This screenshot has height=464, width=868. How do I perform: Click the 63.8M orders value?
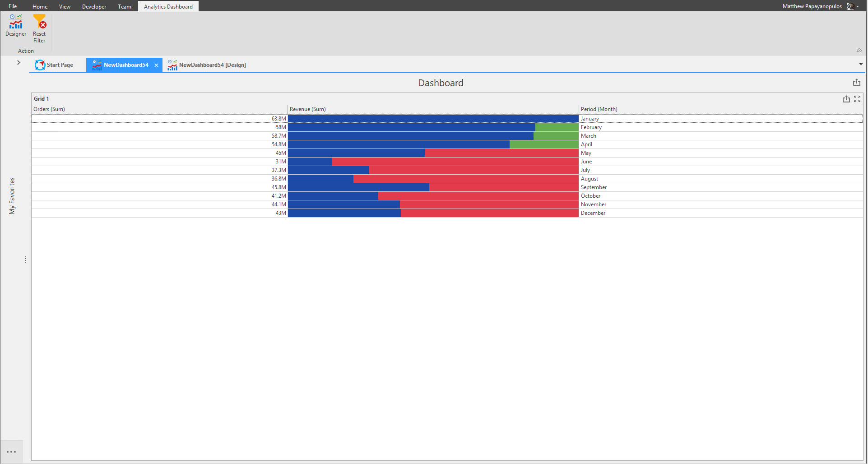click(x=279, y=119)
